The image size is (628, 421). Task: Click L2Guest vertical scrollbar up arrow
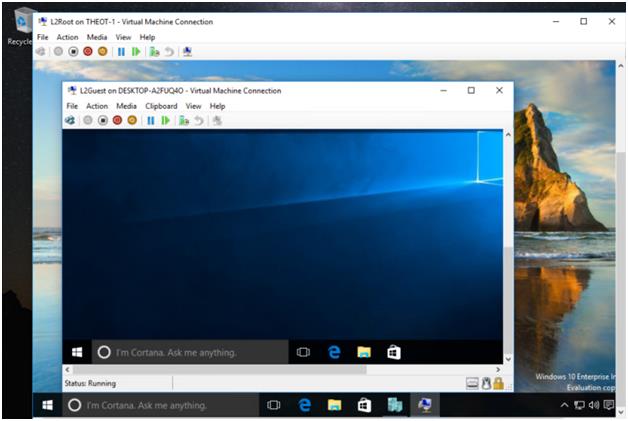coord(508,135)
